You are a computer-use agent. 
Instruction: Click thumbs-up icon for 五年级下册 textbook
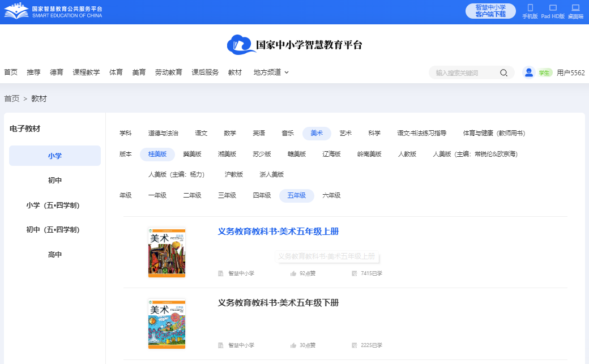[x=293, y=345]
